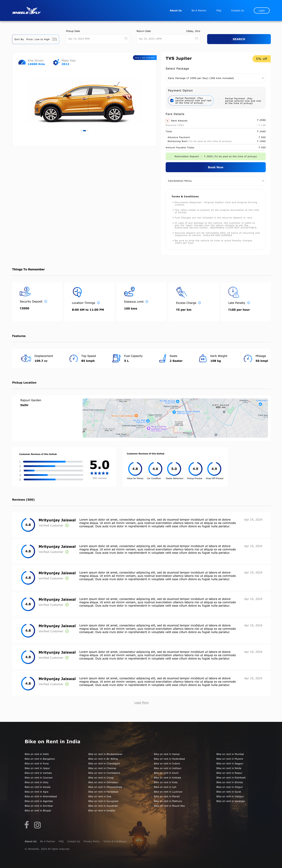Click the Wheels Fly logo

pos(26,11)
